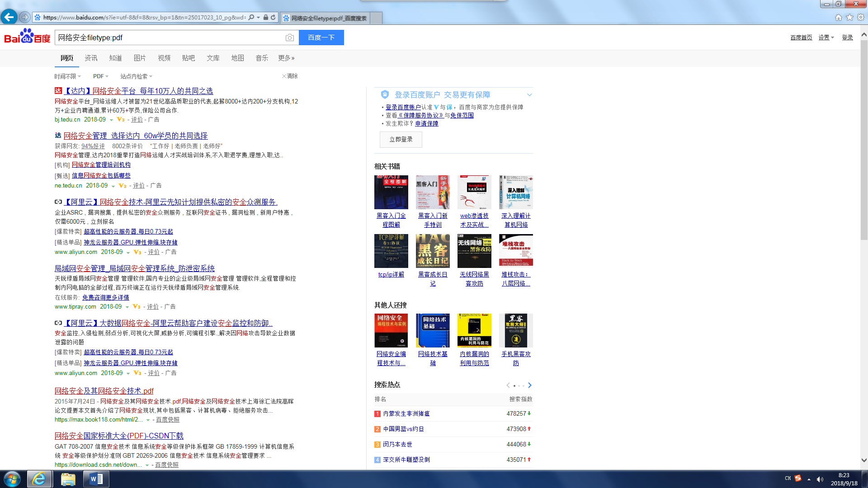Screen dimensions: 868x488
Task: Open the 更多» tab menu
Action: point(286,58)
